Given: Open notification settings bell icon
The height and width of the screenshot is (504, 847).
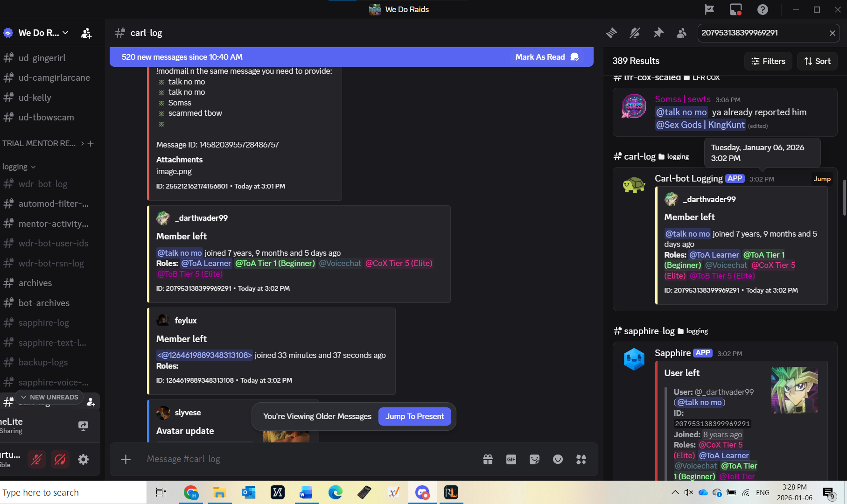Looking at the screenshot, I should [x=635, y=33].
